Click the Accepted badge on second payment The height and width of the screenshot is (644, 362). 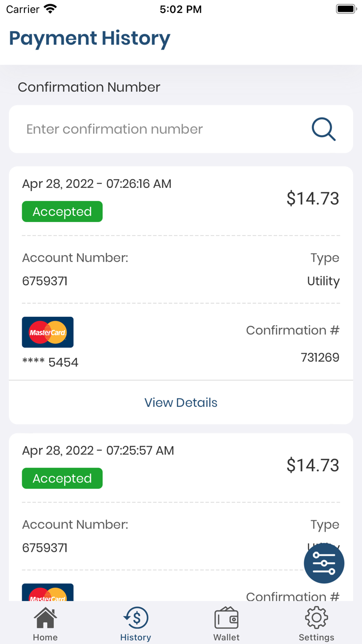62,478
